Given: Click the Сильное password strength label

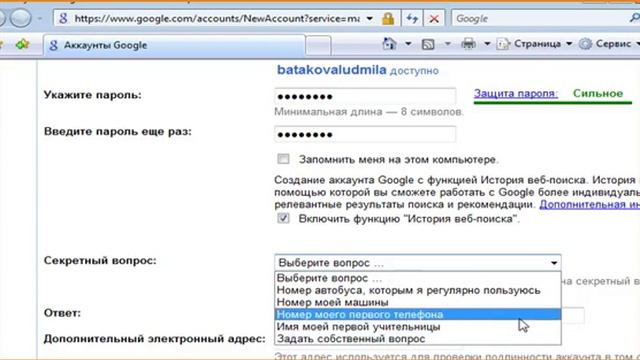Looking at the screenshot, I should pos(598,93).
